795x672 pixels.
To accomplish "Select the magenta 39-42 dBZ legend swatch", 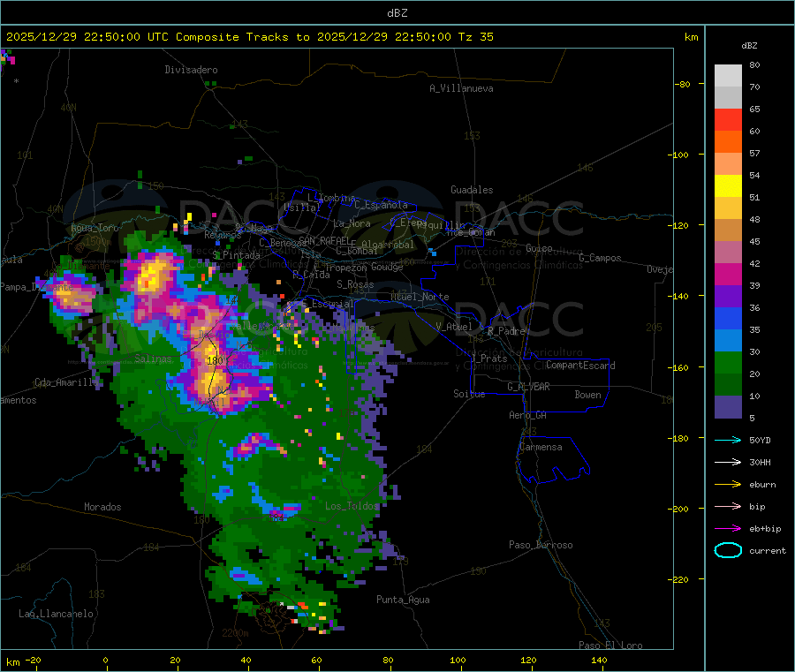I will [x=728, y=274].
